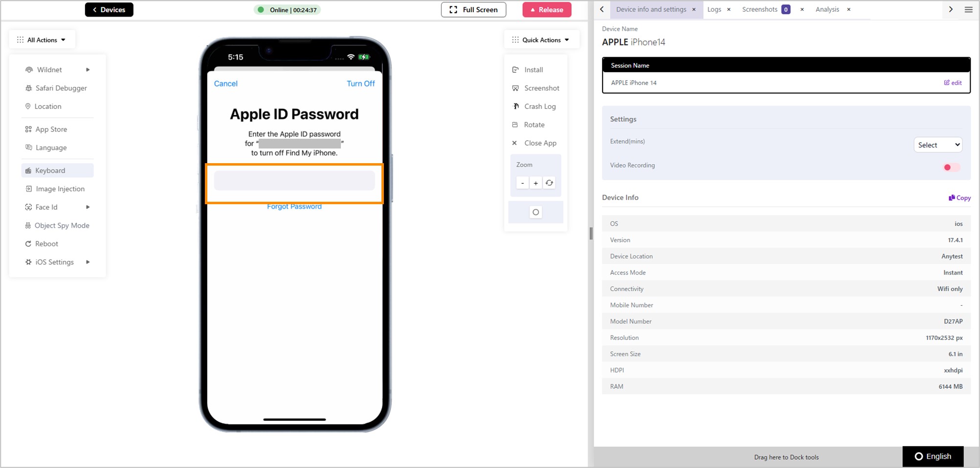
Task: Click the Apple ID password input field
Action: coord(294,181)
